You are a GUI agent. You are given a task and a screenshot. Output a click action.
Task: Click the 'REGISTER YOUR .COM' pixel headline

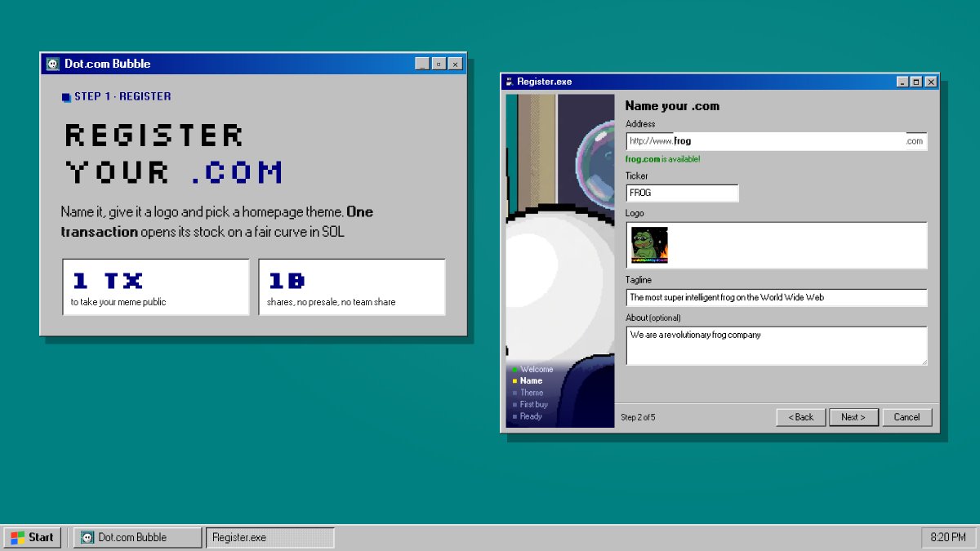point(174,153)
